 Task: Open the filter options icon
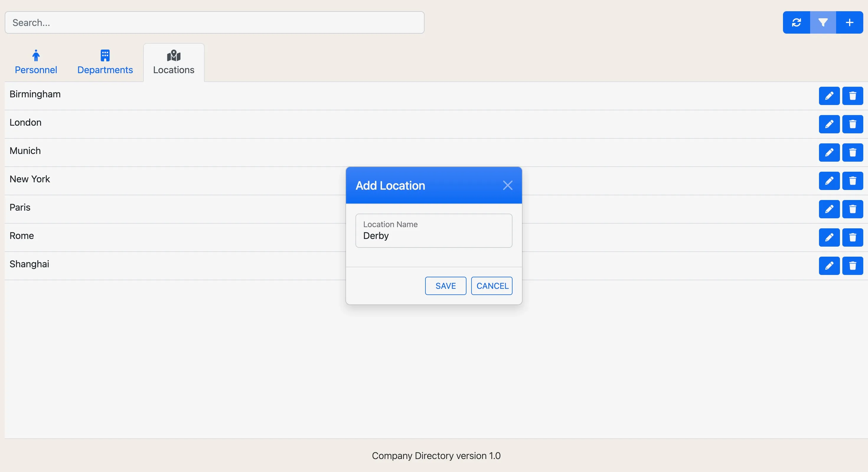coord(823,22)
